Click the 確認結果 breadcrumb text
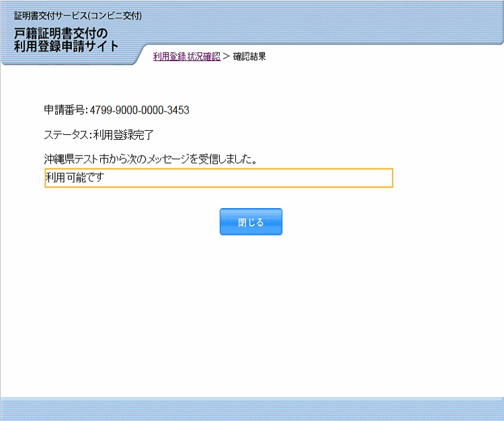This screenshot has height=421, width=504. pyautogui.click(x=249, y=57)
